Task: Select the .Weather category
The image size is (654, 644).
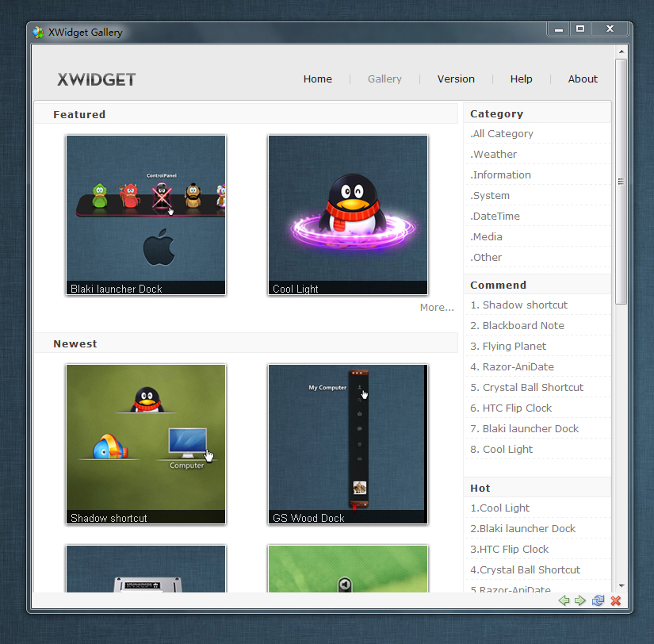Action: [493, 155]
